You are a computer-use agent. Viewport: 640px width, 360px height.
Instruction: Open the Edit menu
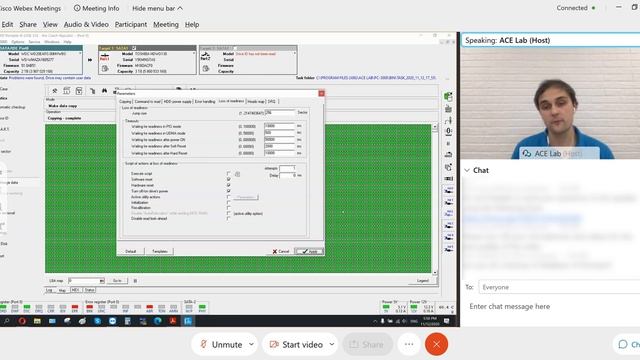click(7, 24)
